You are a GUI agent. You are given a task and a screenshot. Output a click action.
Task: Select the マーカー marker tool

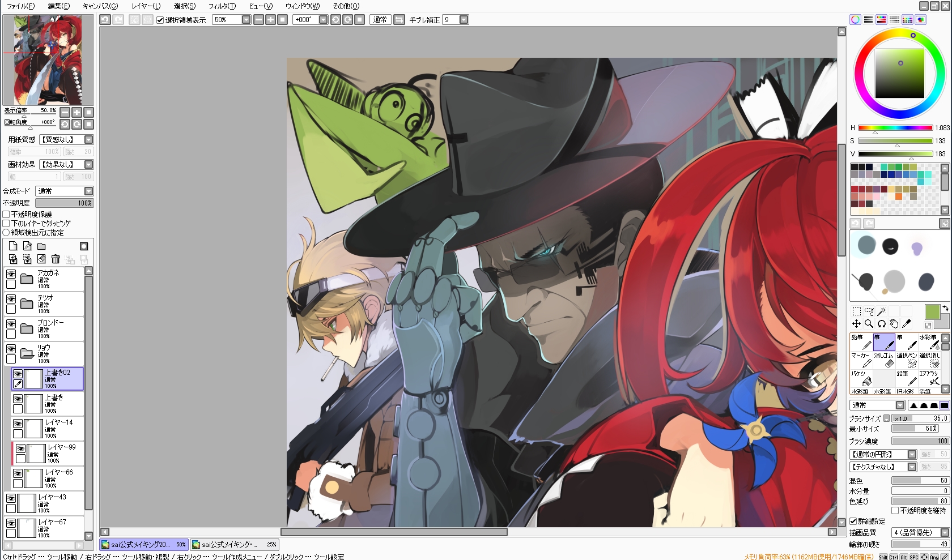point(861,360)
